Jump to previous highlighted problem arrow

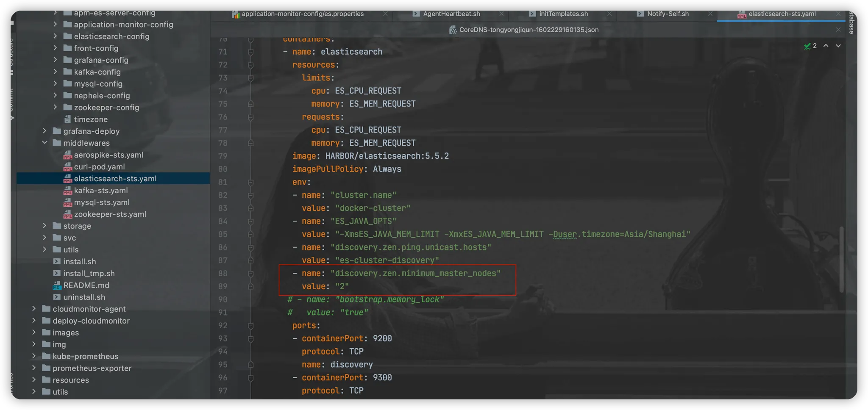[826, 46]
